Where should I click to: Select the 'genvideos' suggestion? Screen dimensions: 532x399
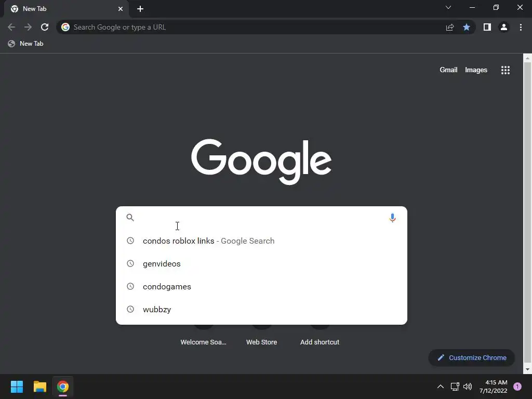tap(261, 263)
